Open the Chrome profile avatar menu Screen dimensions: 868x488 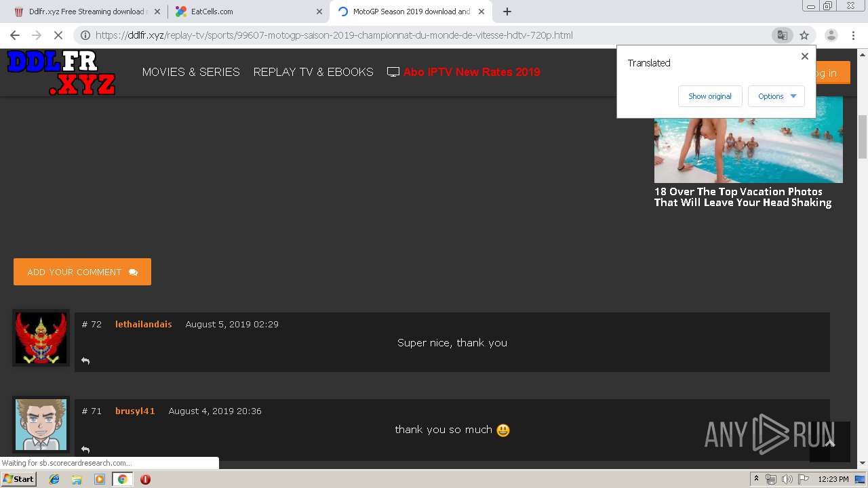coord(831,35)
